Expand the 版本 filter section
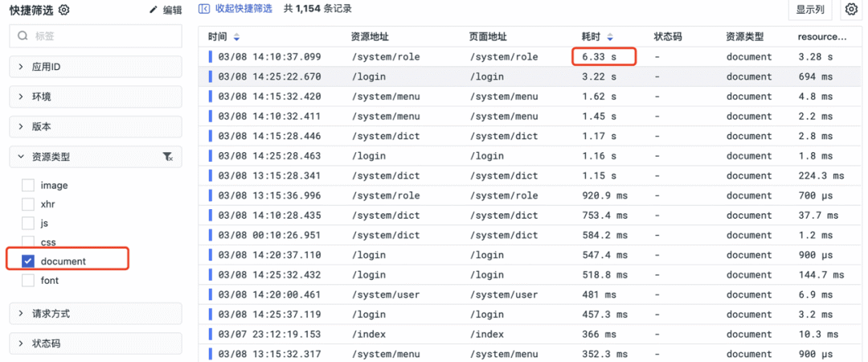This screenshot has height=362, width=868. coord(96,126)
